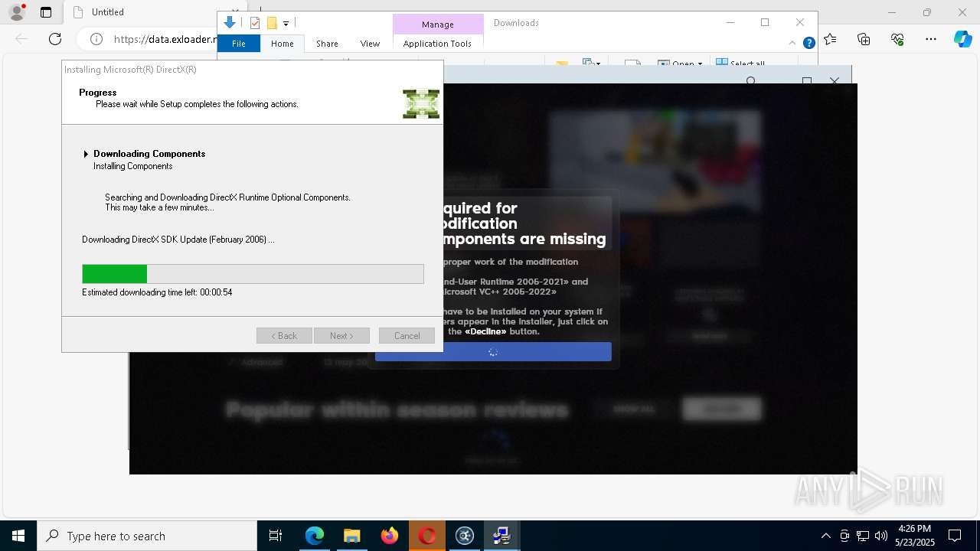Open File Explorer from taskbar
The height and width of the screenshot is (551, 980).
[351, 536]
